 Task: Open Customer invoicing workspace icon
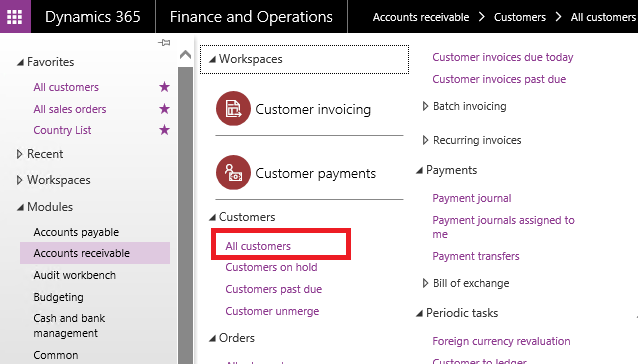[x=233, y=109]
